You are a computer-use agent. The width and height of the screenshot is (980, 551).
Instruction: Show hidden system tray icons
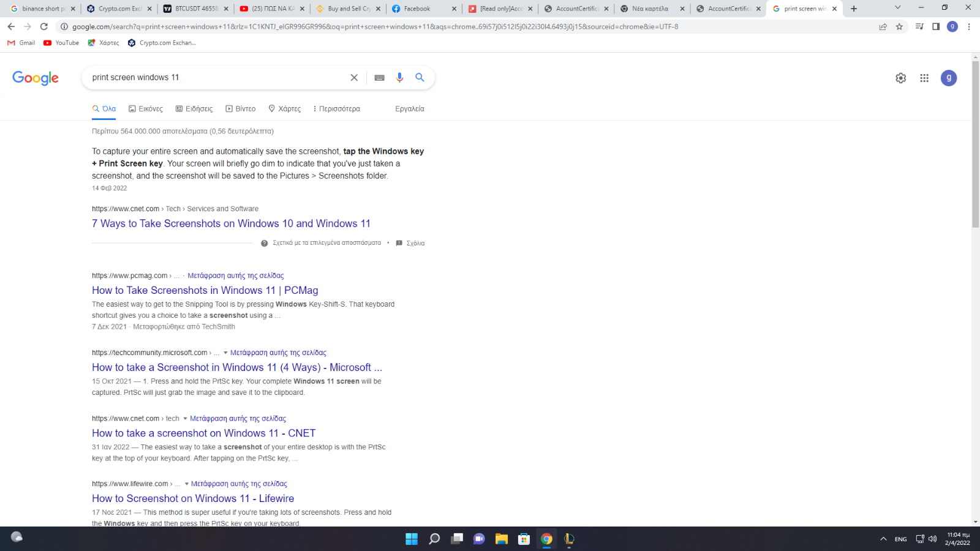coord(883,539)
